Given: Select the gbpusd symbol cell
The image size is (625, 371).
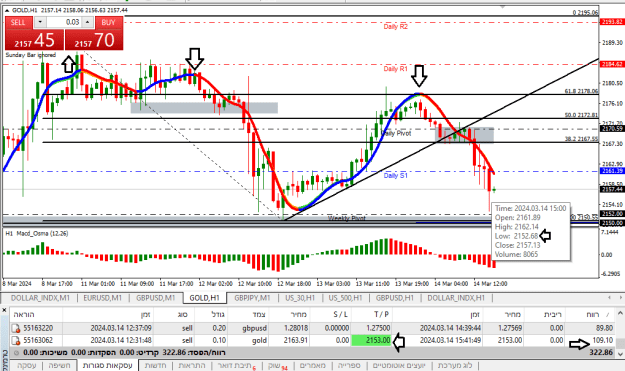Looking at the screenshot, I should point(254,328).
